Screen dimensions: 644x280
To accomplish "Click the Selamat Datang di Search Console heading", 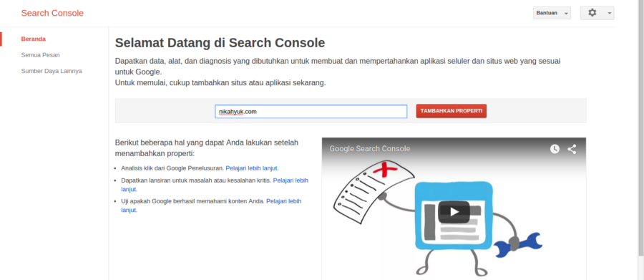I will click(x=220, y=43).
